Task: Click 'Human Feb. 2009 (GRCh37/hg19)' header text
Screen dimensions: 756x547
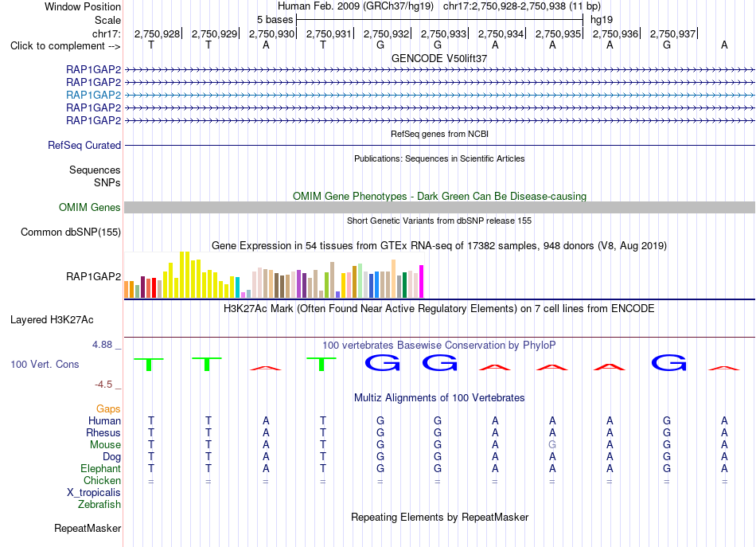Action: click(x=356, y=6)
